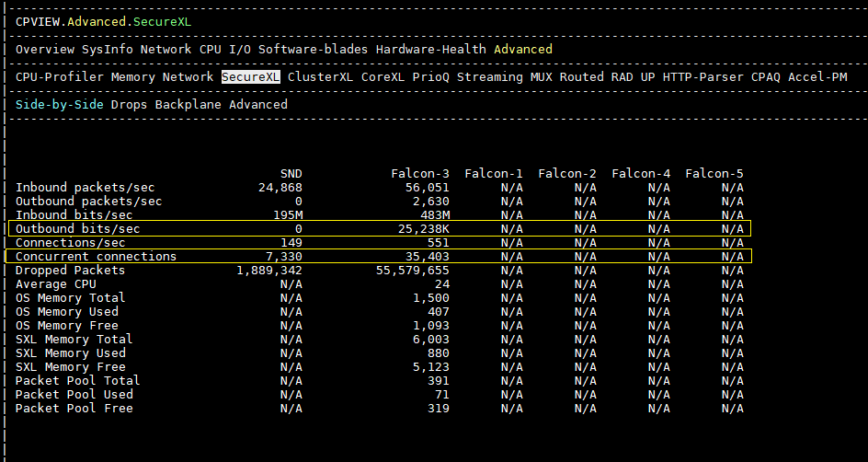Select Side-by-Side view
This screenshot has width=868, height=462.
pos(59,104)
